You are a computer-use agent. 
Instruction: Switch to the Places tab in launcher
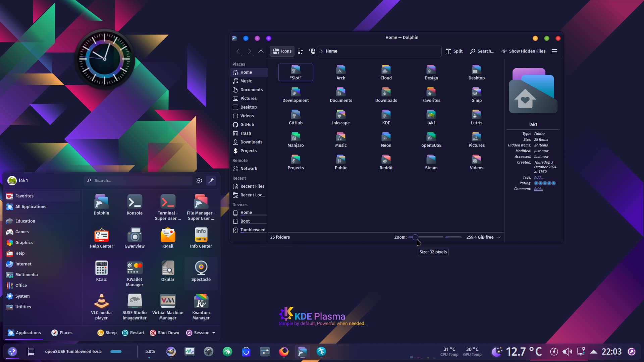point(62,333)
